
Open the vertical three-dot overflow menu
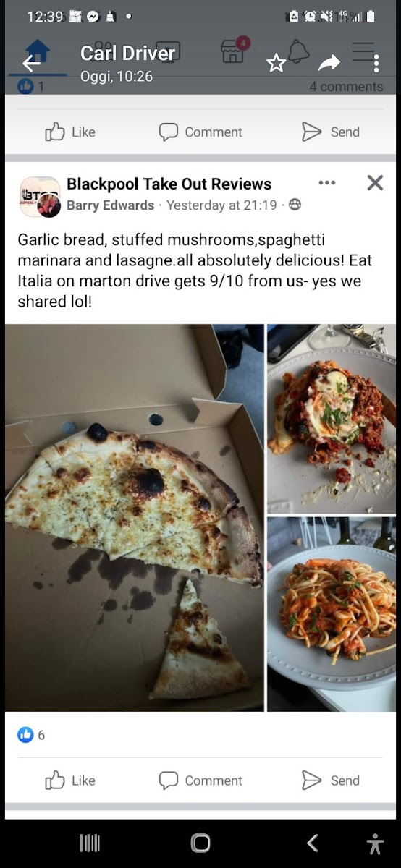(376, 64)
